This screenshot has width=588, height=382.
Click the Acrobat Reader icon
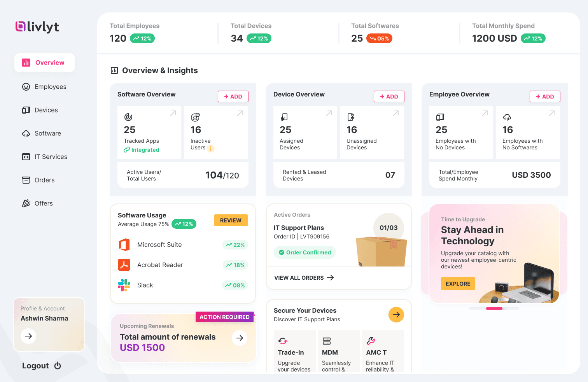point(124,265)
